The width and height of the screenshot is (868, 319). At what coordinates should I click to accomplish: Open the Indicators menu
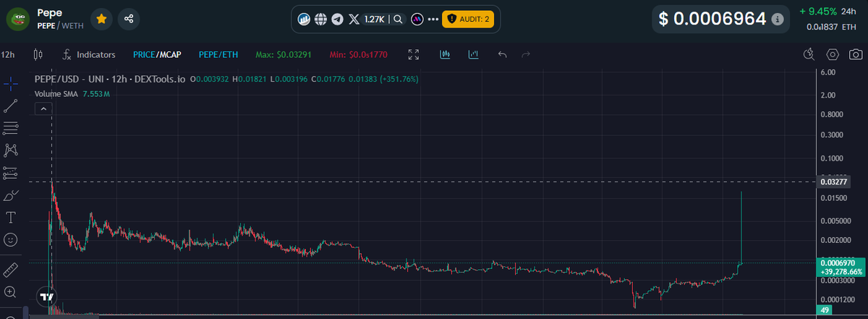(89, 54)
